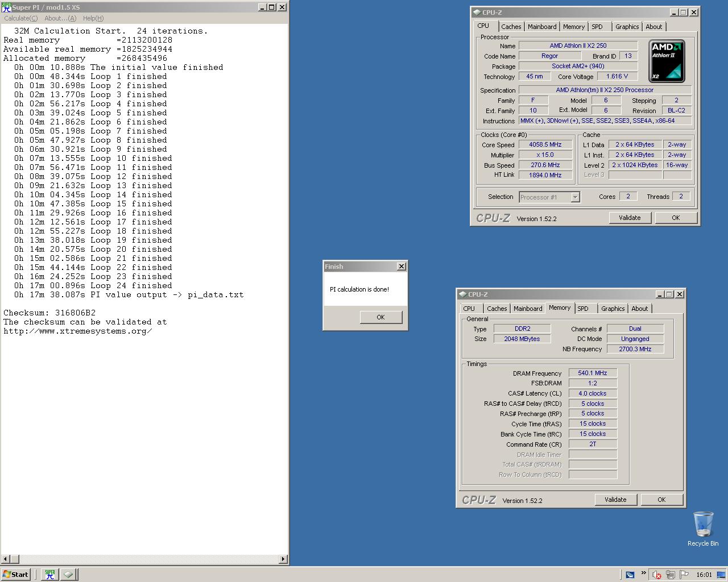Select the Graphics tab in the top CPU-Z window

(x=627, y=27)
